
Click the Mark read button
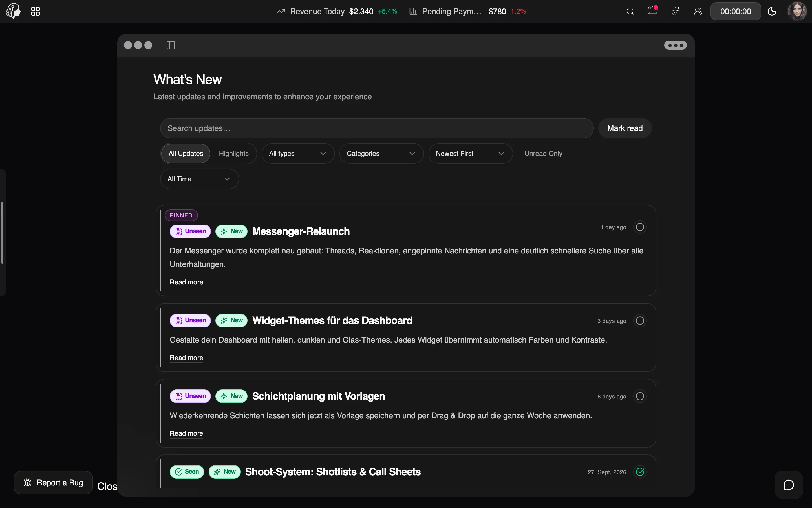coord(625,128)
